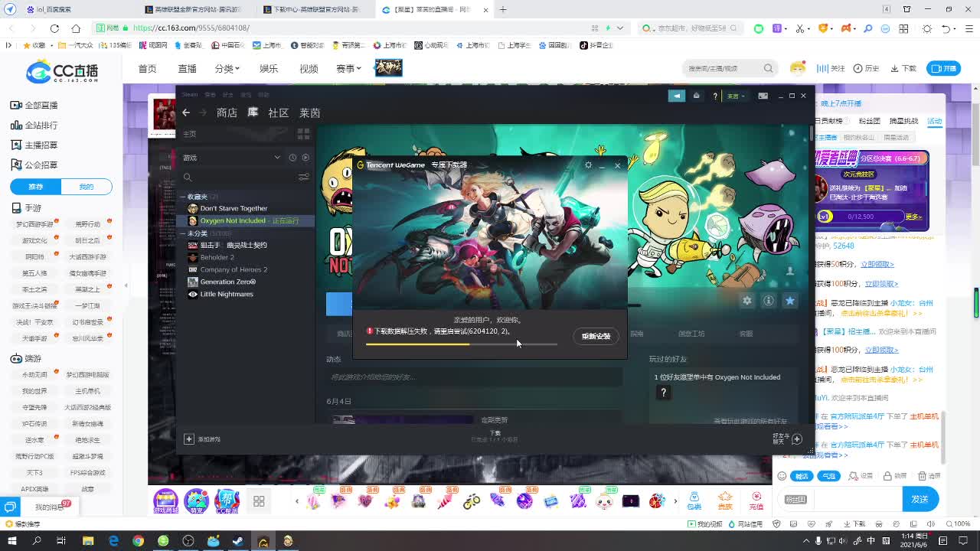Click the 发送 send button in chat
The width and height of the screenshot is (980, 551).
[x=920, y=499]
